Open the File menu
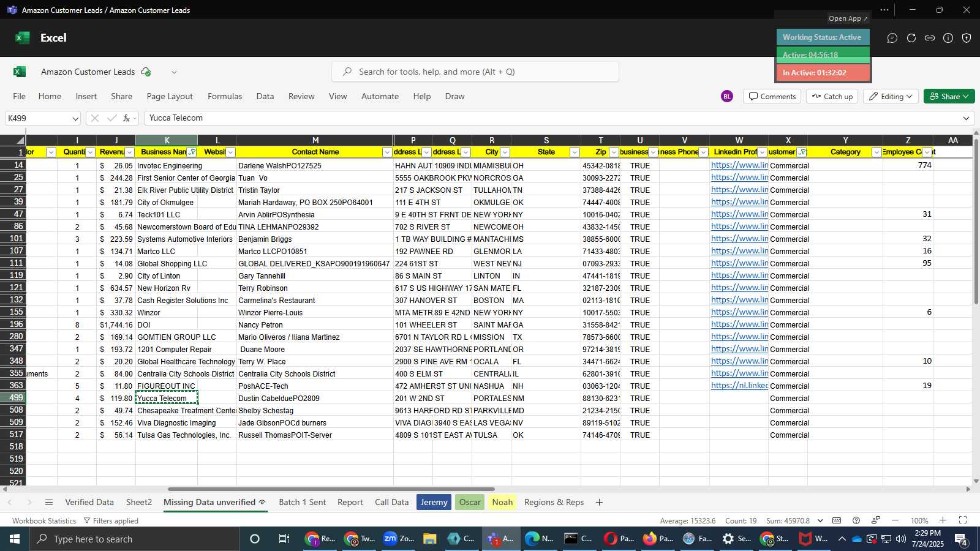This screenshot has width=980, height=551. coord(20,96)
